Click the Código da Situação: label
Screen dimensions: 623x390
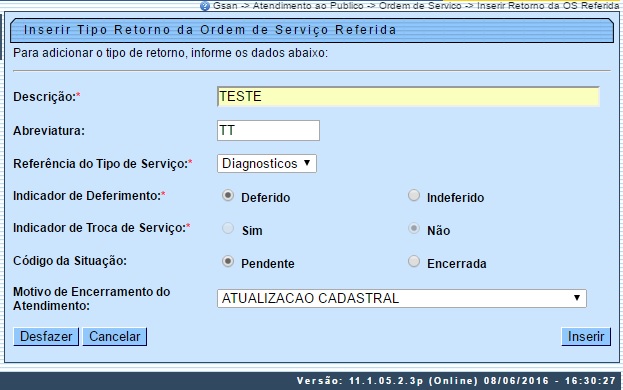(70, 261)
